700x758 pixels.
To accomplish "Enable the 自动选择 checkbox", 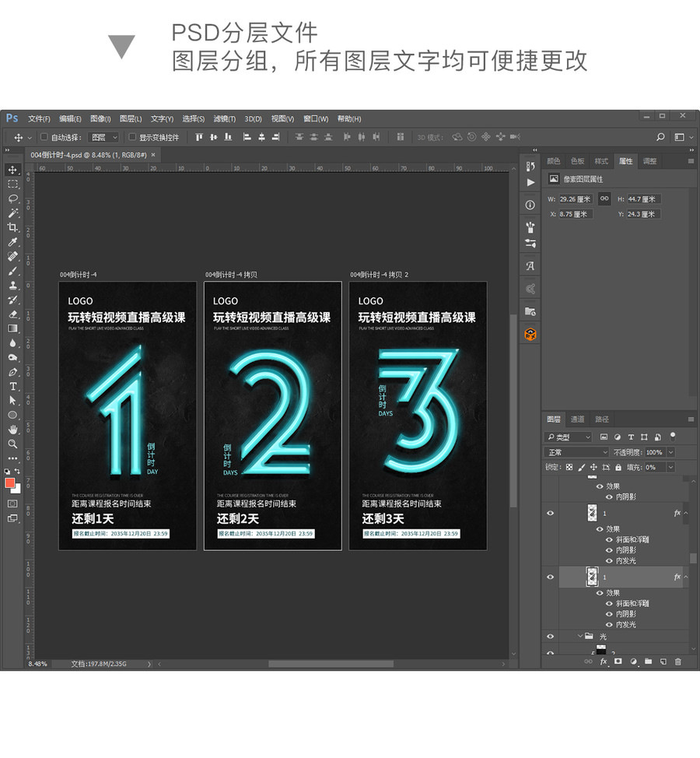I will [x=44, y=137].
